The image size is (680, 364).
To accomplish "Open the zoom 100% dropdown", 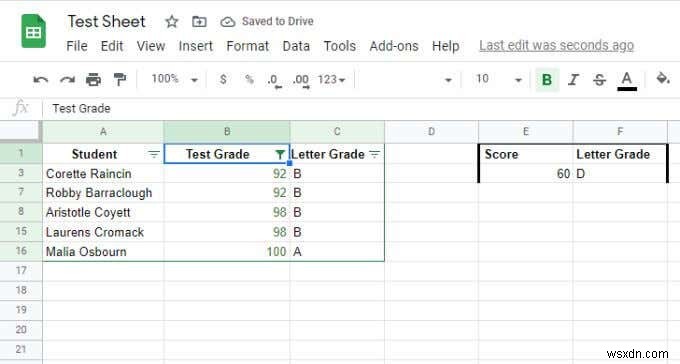I will 174,79.
